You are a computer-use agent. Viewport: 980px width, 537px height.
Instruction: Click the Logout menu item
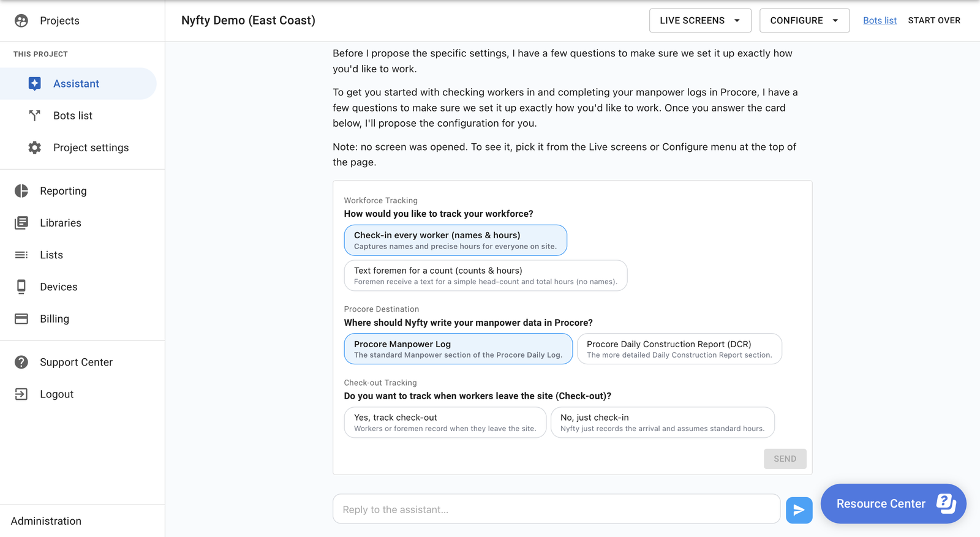[x=82, y=394]
